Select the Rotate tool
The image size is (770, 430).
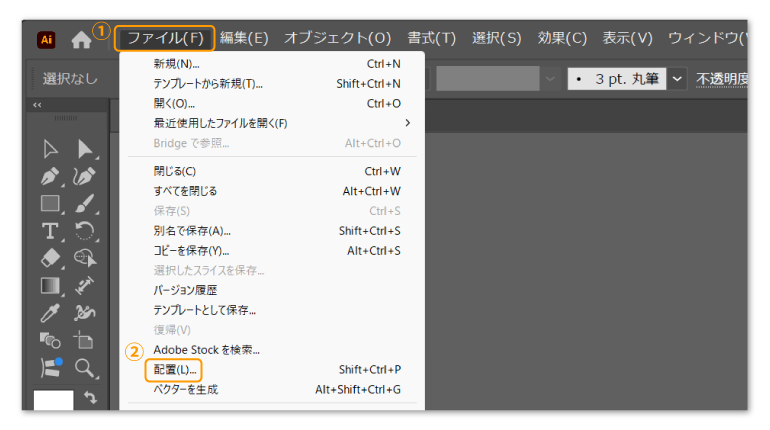(85, 231)
